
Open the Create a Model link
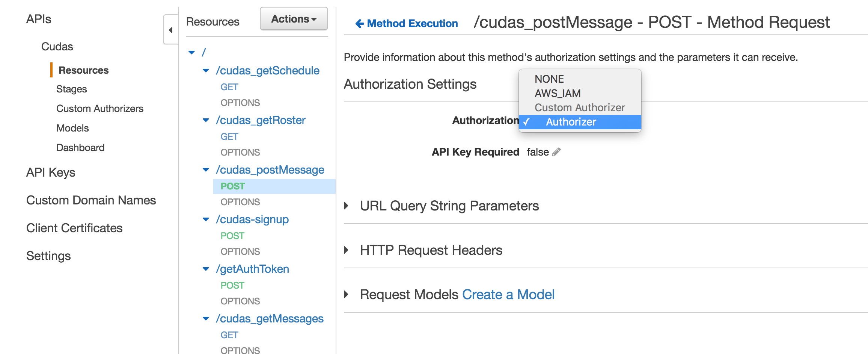(508, 295)
